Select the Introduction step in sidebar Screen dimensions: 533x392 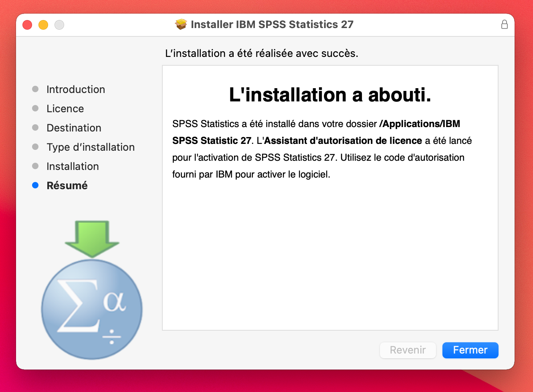[x=76, y=89]
